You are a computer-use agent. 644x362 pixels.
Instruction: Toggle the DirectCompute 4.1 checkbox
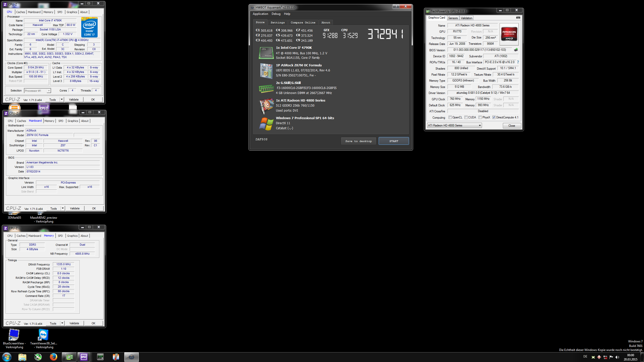494,117
